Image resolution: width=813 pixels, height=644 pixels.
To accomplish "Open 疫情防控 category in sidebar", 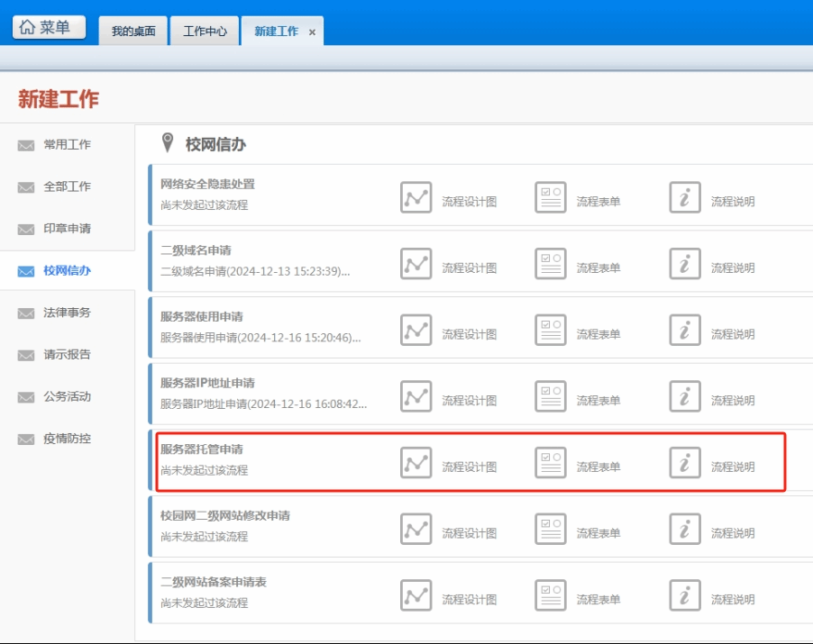I will tap(68, 439).
